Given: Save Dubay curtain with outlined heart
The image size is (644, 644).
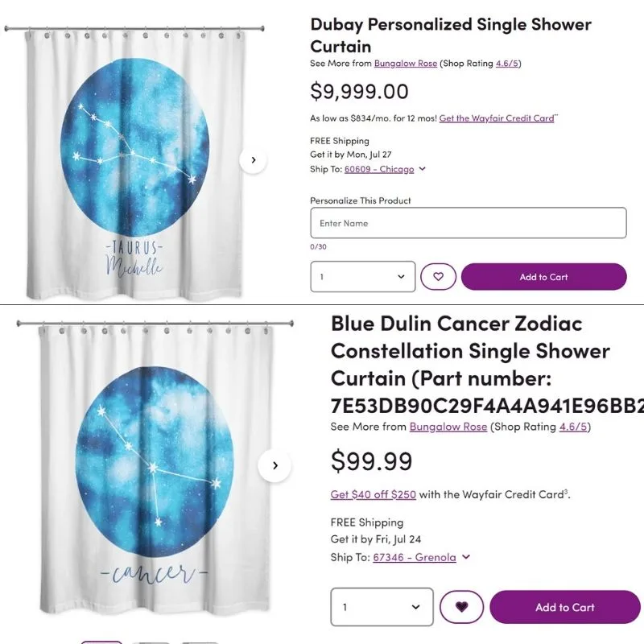Looking at the screenshot, I should click(x=438, y=276).
